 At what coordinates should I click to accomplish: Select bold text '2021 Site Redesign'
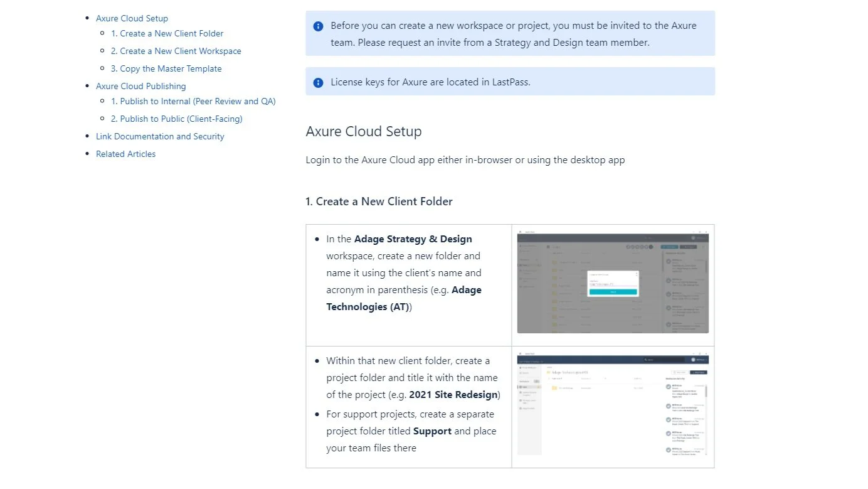(x=453, y=395)
